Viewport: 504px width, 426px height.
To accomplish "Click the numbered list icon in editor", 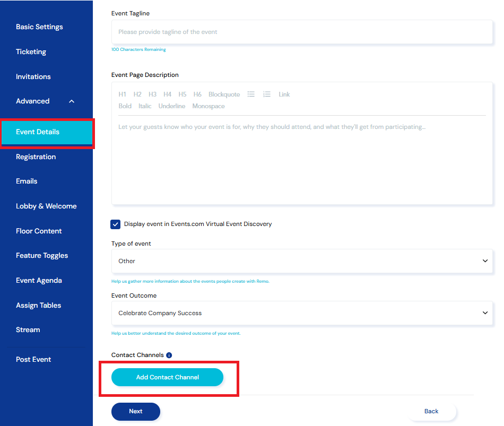I will click(x=267, y=94).
